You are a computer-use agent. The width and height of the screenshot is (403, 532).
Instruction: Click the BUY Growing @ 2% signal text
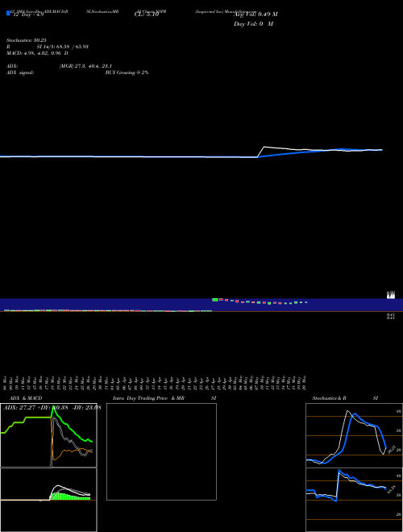tap(127, 73)
